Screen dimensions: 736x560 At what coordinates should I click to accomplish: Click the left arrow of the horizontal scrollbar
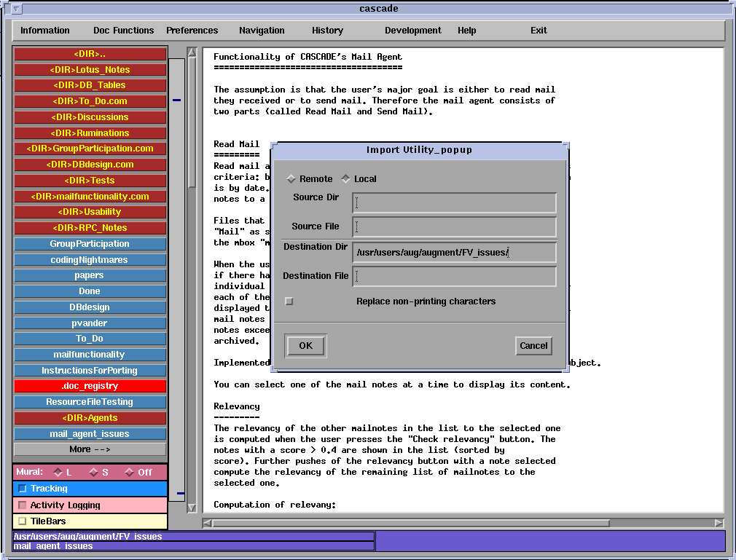click(207, 523)
